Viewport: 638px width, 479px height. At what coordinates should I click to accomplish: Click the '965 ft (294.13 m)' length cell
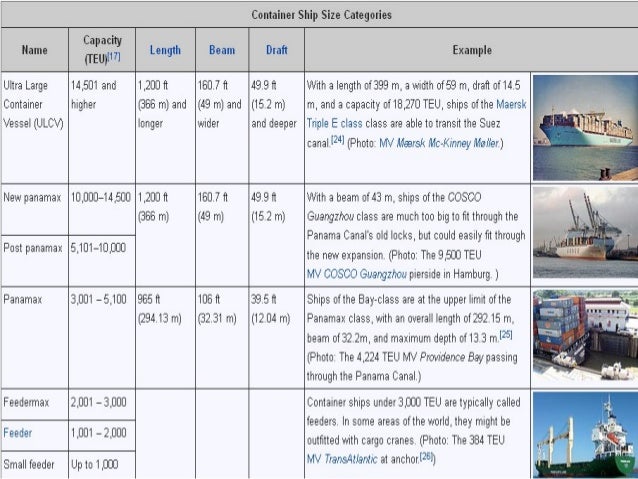click(x=165, y=337)
